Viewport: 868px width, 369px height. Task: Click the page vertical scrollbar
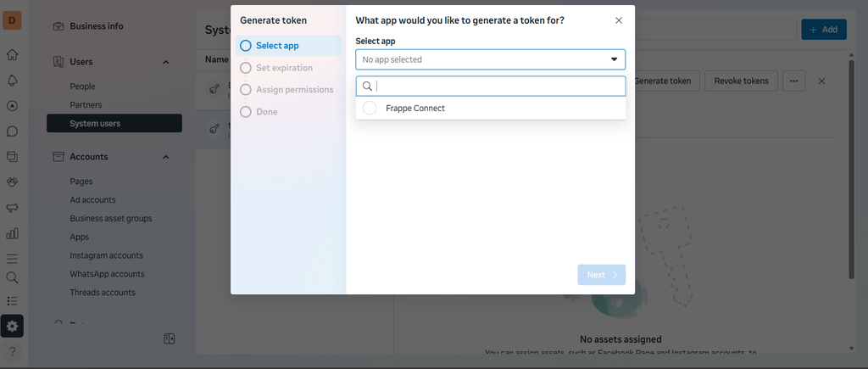coord(851,169)
